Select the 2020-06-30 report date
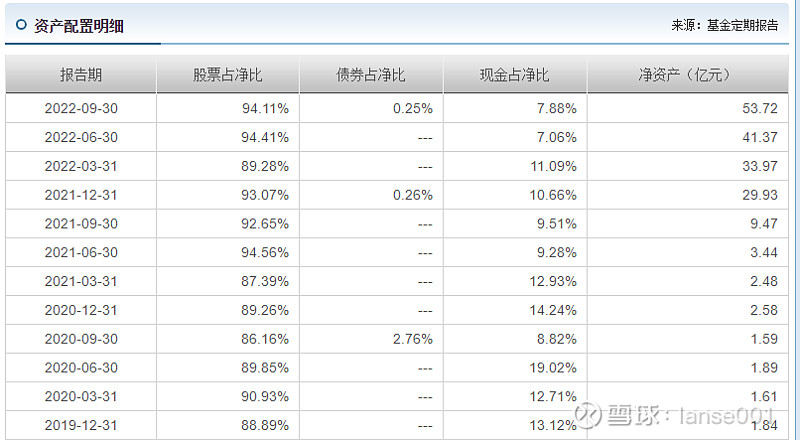The image size is (800, 440). click(x=81, y=368)
